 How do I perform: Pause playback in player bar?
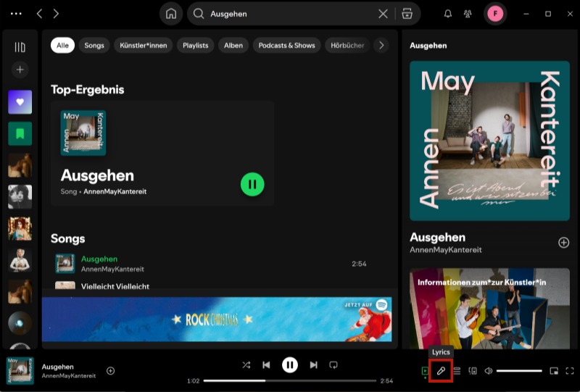[290, 365]
